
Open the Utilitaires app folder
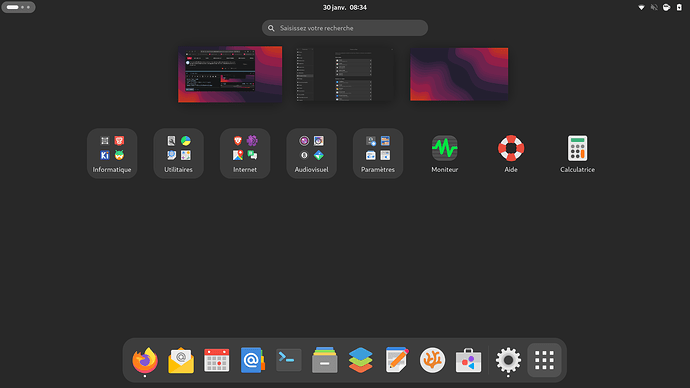coord(178,154)
